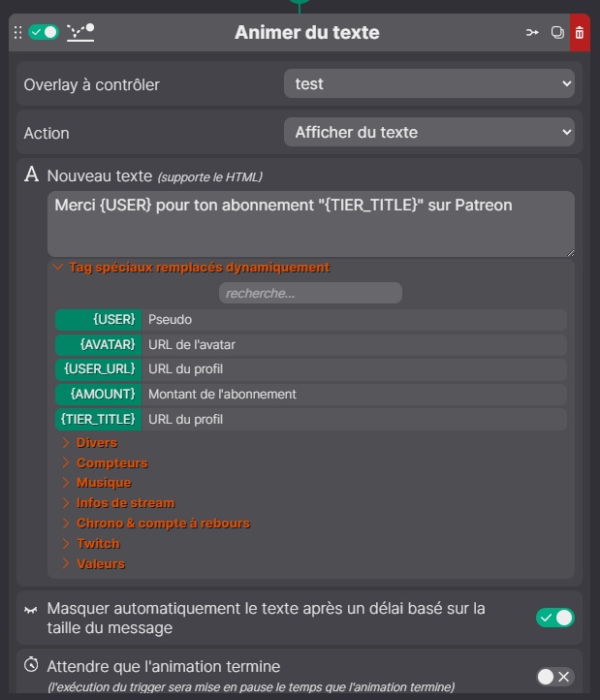Expand the Compteurs tag category
Image resolution: width=600 pixels, height=700 pixels.
111,463
